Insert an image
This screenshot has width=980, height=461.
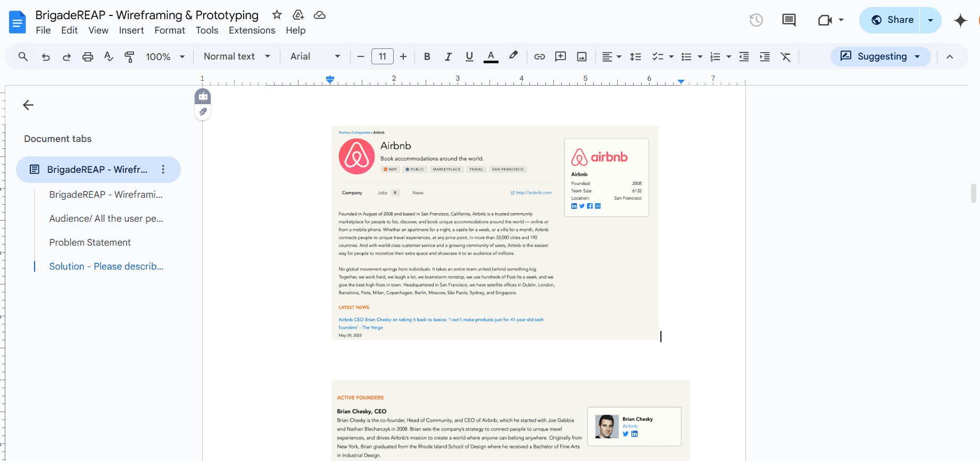tap(582, 56)
